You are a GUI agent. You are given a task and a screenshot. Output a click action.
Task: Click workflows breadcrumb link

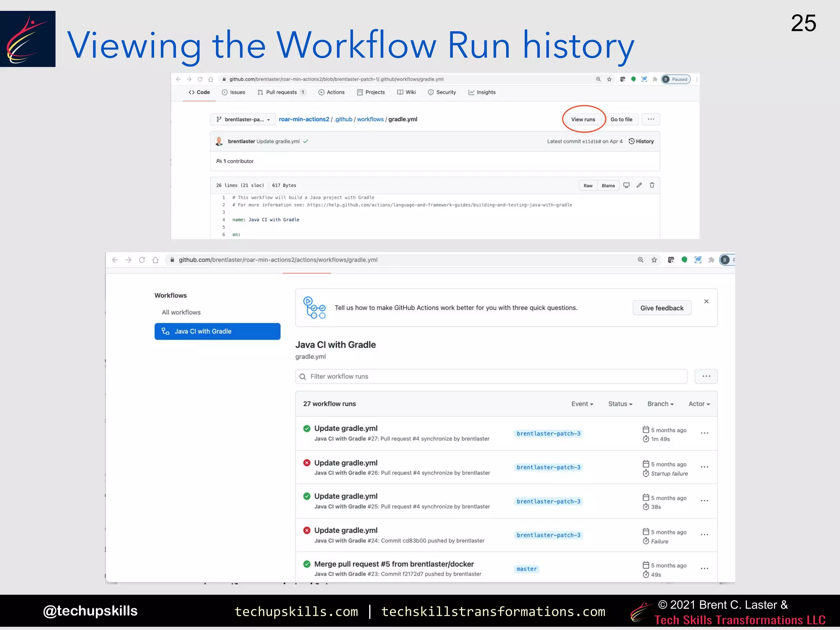(x=370, y=119)
